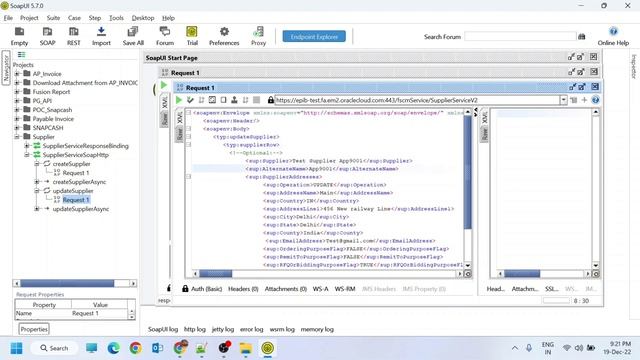Click the plus icon right of endpoint
Image resolution: width=640 pixels, height=360 pixels.
click(584, 100)
